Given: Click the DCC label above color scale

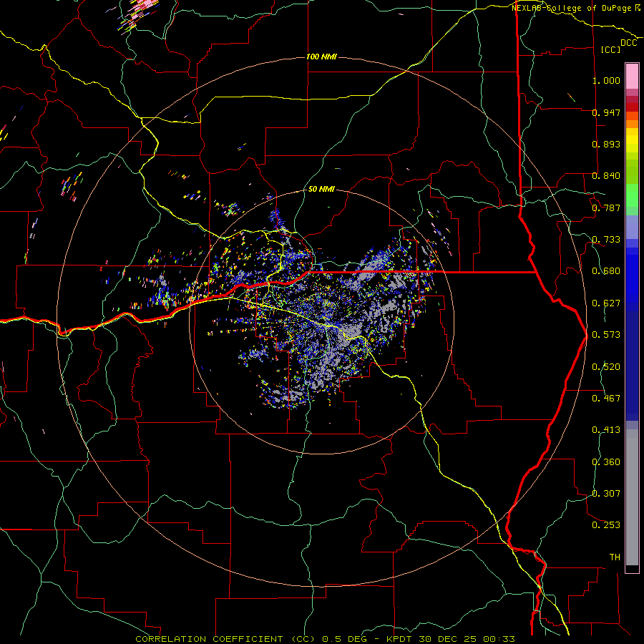Looking at the screenshot, I should click(629, 43).
